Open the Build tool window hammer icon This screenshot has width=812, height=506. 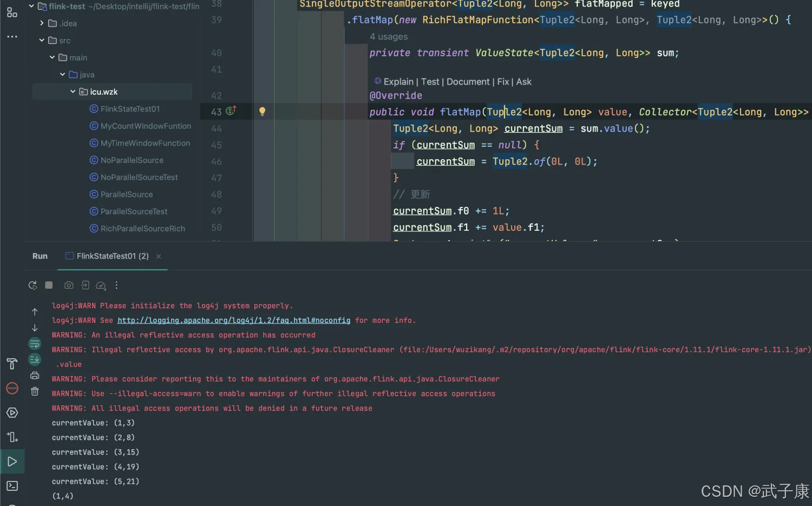coord(12,364)
